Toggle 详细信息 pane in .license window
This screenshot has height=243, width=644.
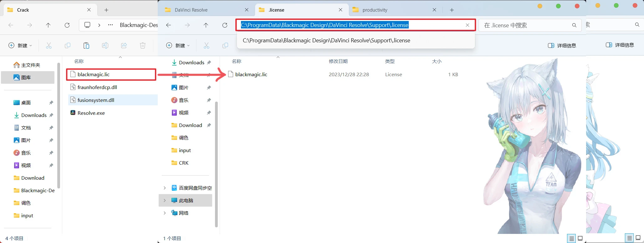562,45
